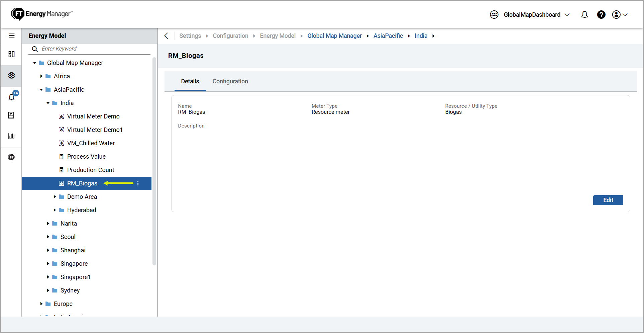Expand the Hyderabad folder
The image size is (644, 333).
coord(55,210)
